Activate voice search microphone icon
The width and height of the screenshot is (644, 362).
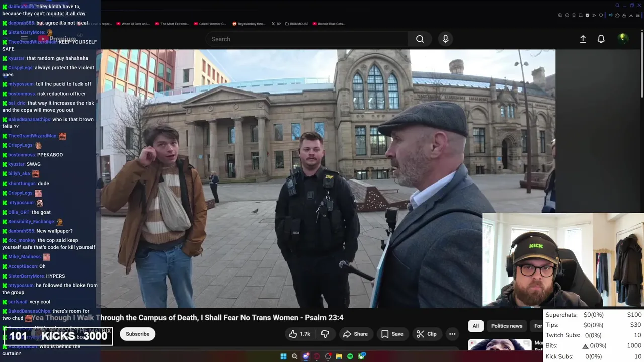[445, 39]
